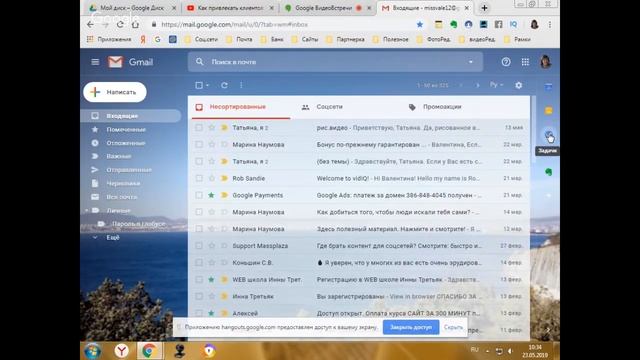This screenshot has width=640, height=360.
Task: Open Keep notes in the side panel
Action: coord(549,111)
